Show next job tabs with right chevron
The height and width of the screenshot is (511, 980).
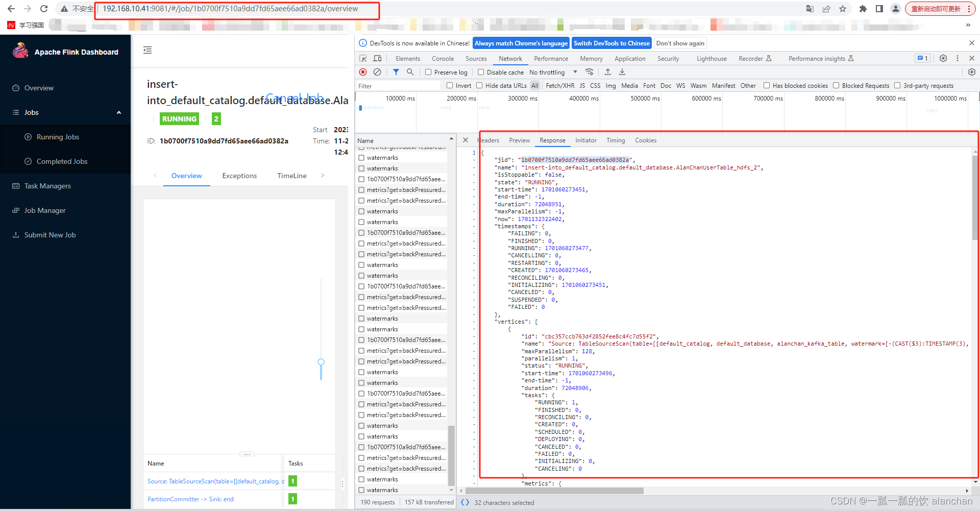(x=323, y=176)
